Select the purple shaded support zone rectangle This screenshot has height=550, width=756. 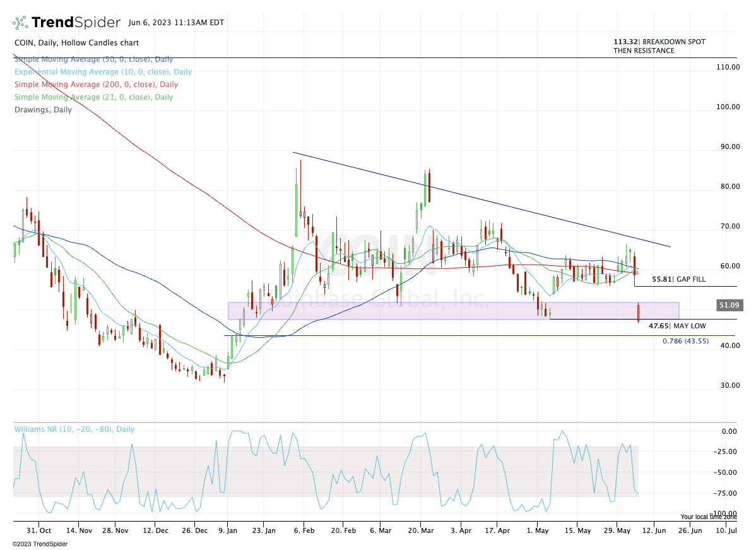pos(442,311)
